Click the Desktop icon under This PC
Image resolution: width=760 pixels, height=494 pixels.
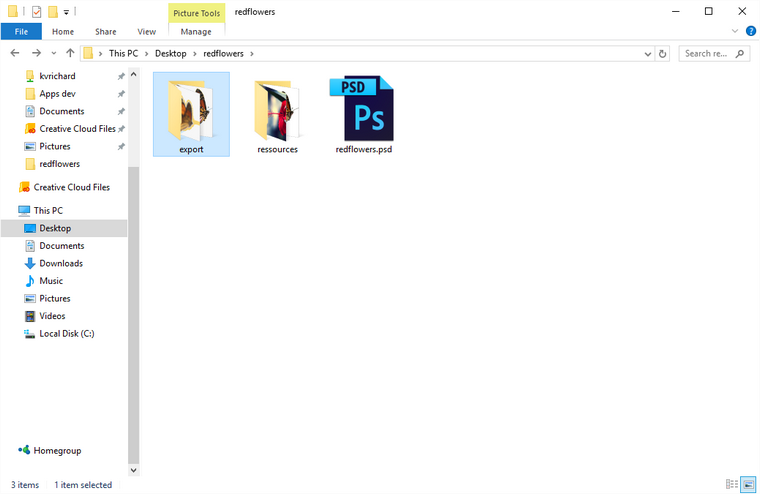[30, 228]
